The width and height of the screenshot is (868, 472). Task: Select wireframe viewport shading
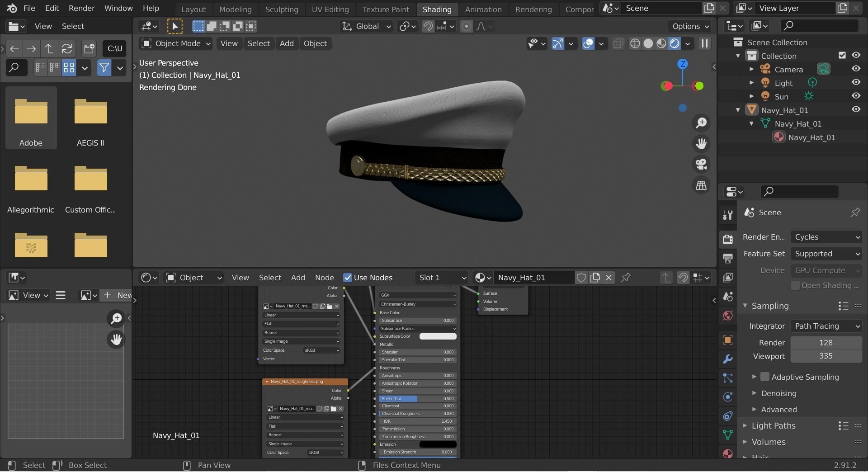pos(635,43)
